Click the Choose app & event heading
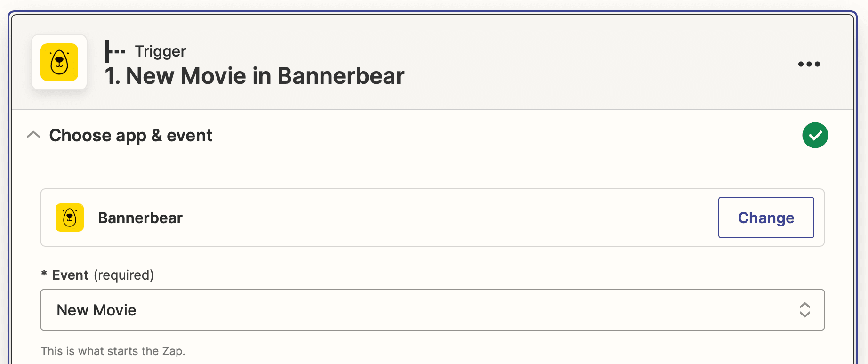This screenshot has width=868, height=364. tap(131, 136)
